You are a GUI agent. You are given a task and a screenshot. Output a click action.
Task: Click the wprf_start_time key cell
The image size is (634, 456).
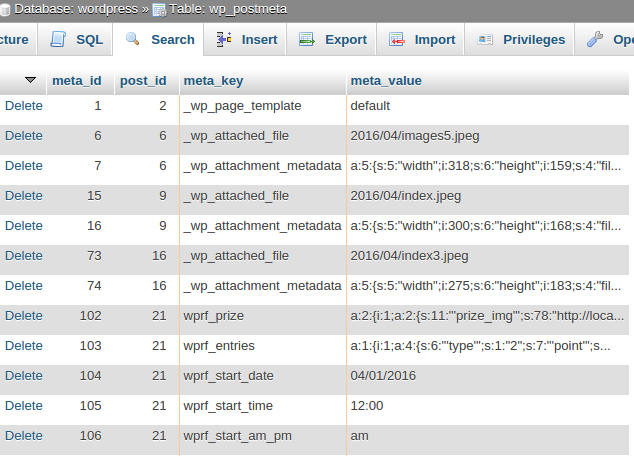pyautogui.click(x=263, y=410)
